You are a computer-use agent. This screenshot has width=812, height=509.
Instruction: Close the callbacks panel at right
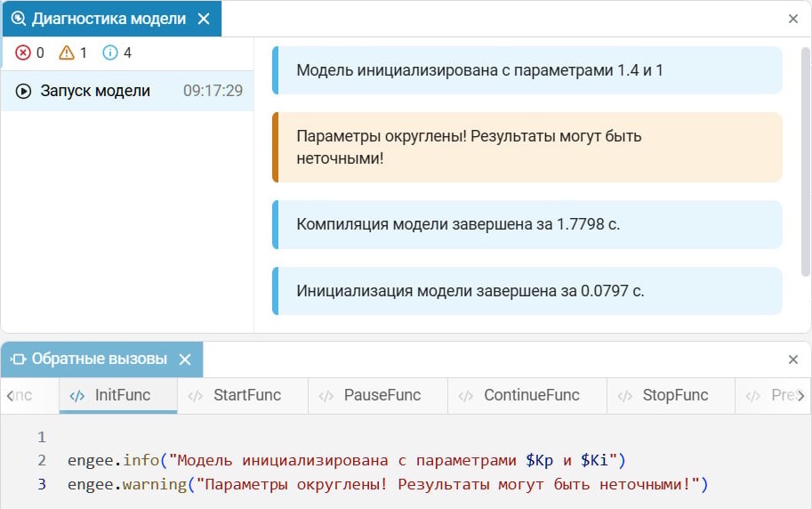point(793,360)
